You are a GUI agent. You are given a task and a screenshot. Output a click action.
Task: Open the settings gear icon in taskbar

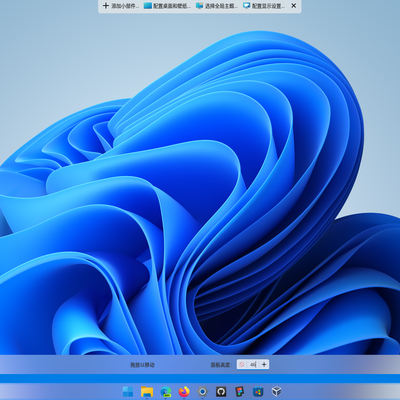202,392
